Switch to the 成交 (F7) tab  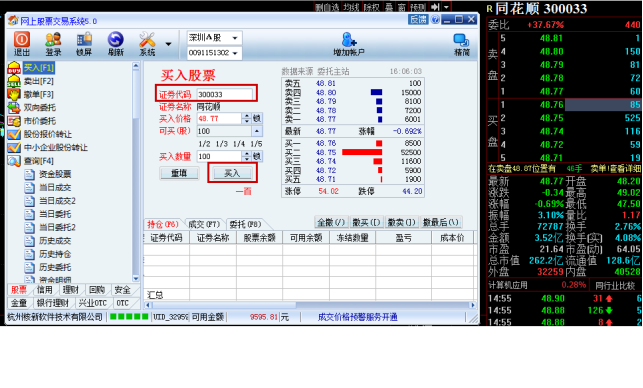pyautogui.click(x=204, y=224)
